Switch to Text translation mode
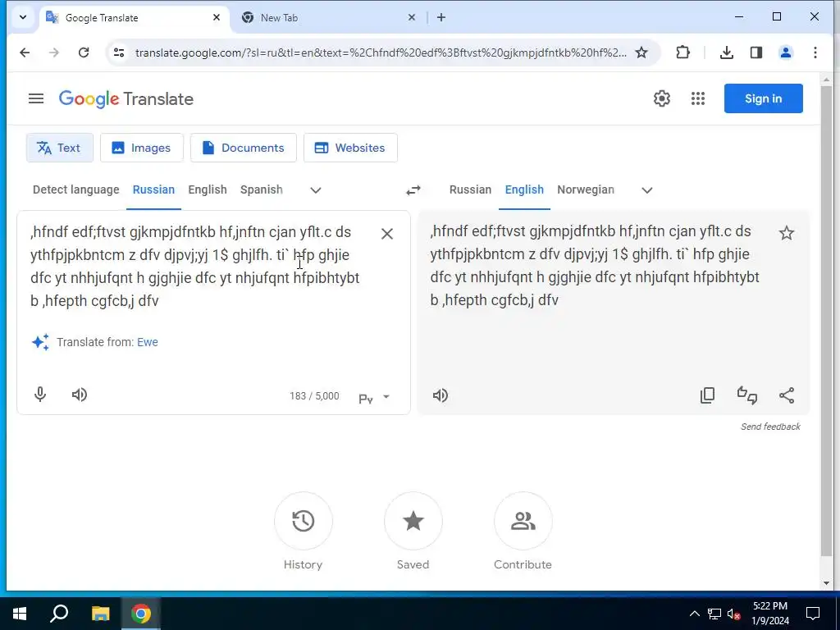 tap(59, 148)
